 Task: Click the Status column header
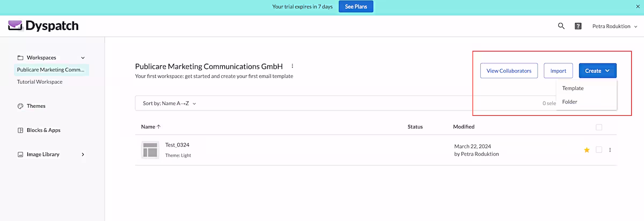point(415,127)
